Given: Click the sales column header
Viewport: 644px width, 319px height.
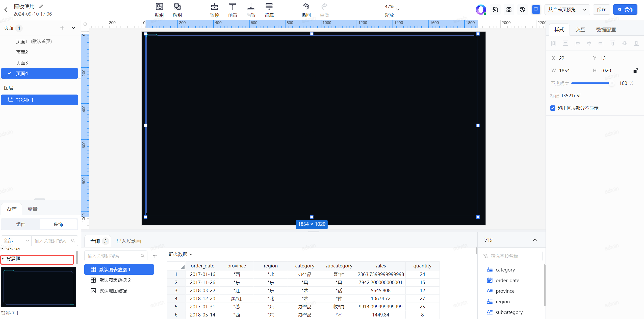Looking at the screenshot, I should click(380, 266).
